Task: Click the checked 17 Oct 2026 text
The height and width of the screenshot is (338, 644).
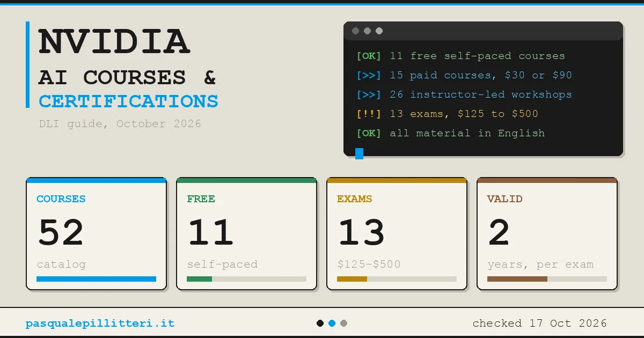Action: click(540, 324)
